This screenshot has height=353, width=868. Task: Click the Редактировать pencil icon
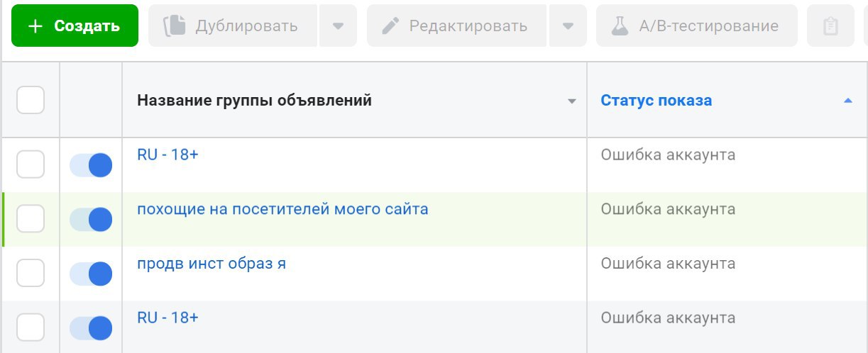[x=390, y=26]
